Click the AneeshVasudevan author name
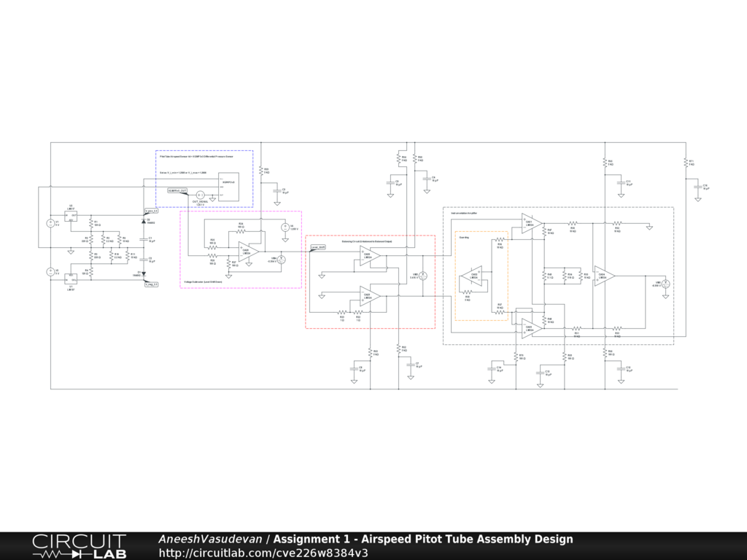The width and height of the screenshot is (747, 560). tap(211, 539)
